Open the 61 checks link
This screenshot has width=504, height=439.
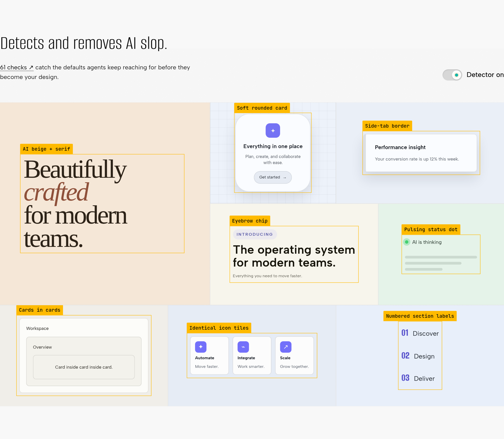[x=17, y=67]
